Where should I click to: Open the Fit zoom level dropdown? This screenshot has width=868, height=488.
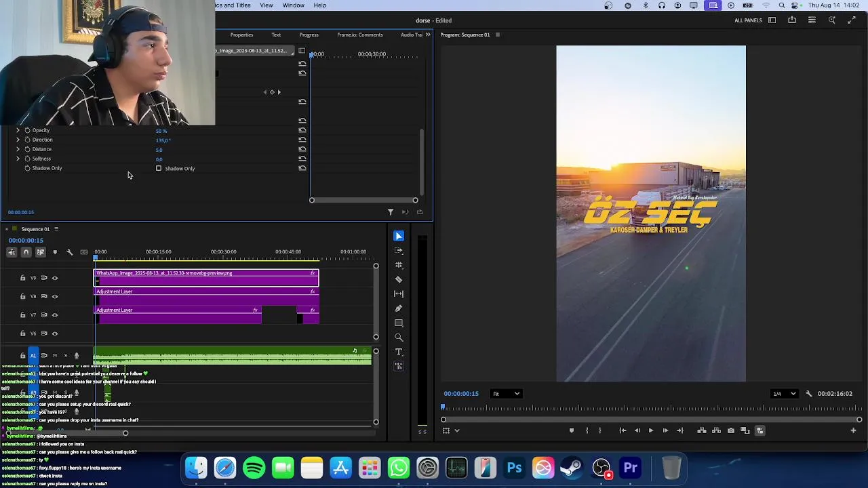506,394
